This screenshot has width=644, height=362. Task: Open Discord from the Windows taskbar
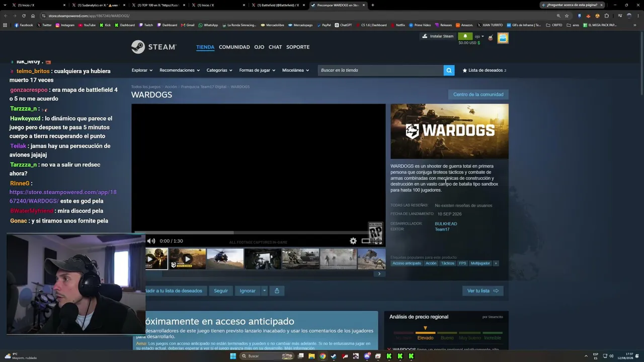coord(367,356)
